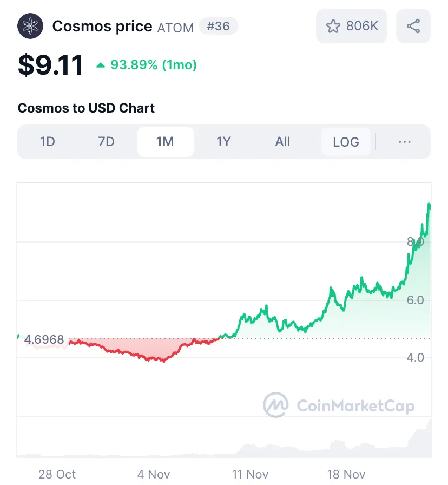Add Cosmos to watchlist via star icon

pyautogui.click(x=333, y=26)
